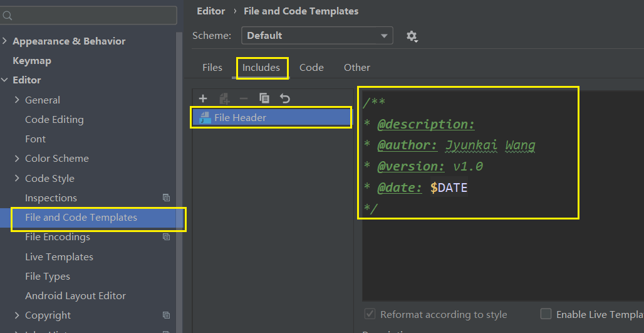Open Live Templates settings page
644x333 pixels.
point(59,257)
